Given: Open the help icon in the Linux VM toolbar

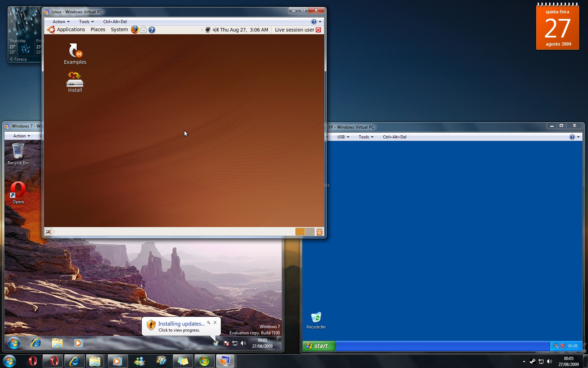Looking at the screenshot, I should 314,22.
